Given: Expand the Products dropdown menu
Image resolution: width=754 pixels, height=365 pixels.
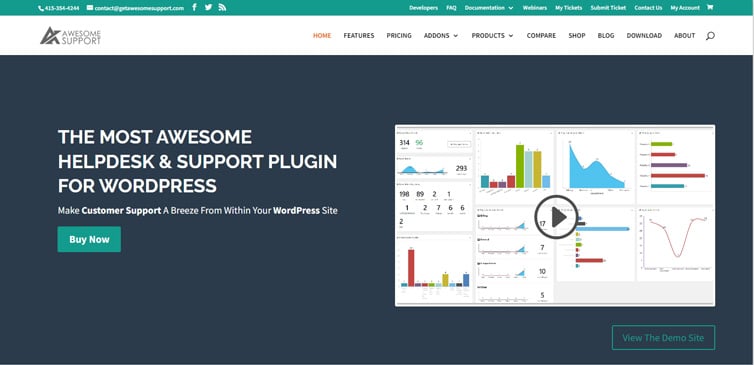Looking at the screenshot, I should (492, 36).
